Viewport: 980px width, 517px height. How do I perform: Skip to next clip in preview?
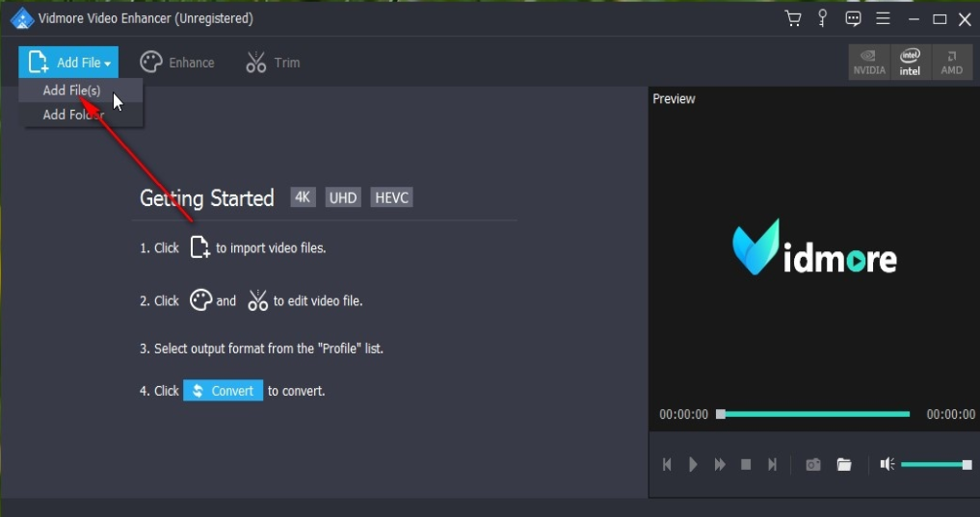pos(773,465)
